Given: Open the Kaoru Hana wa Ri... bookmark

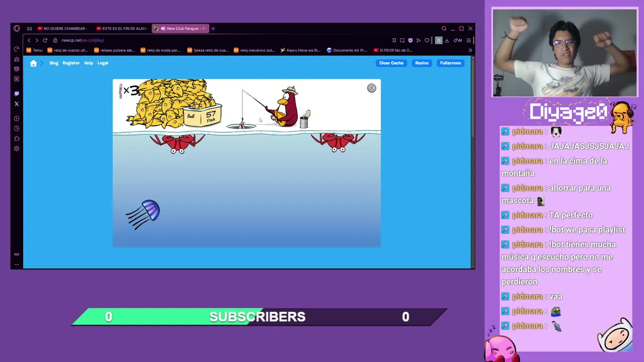Looking at the screenshot, I should (300, 50).
